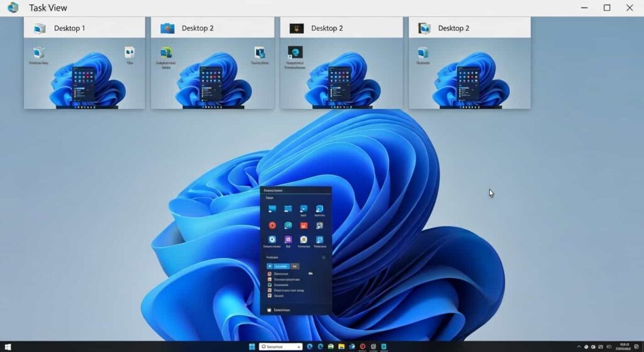This screenshot has width=644, height=352.
Task: Open the notification center icon in system tray
Action: (636, 346)
